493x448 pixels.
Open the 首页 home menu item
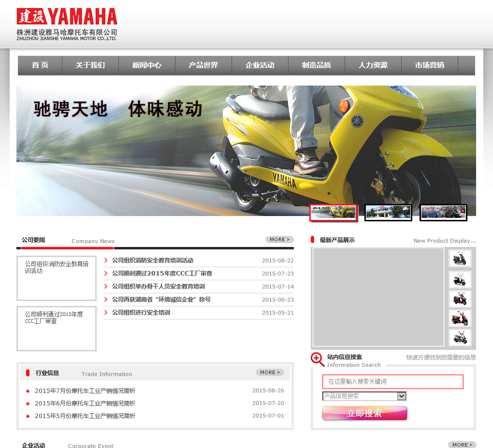point(40,65)
